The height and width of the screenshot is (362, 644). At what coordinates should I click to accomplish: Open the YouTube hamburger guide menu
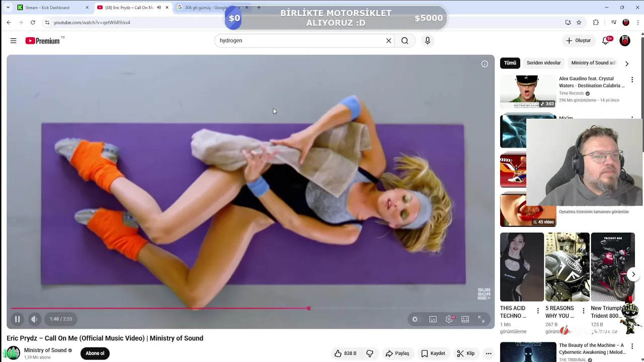(x=14, y=41)
